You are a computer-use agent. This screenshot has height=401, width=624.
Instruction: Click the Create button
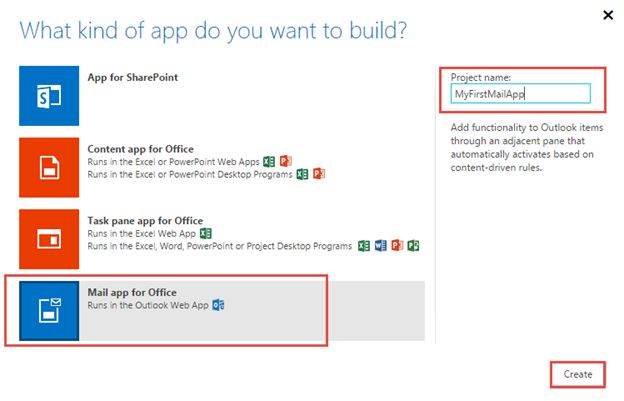[578, 374]
